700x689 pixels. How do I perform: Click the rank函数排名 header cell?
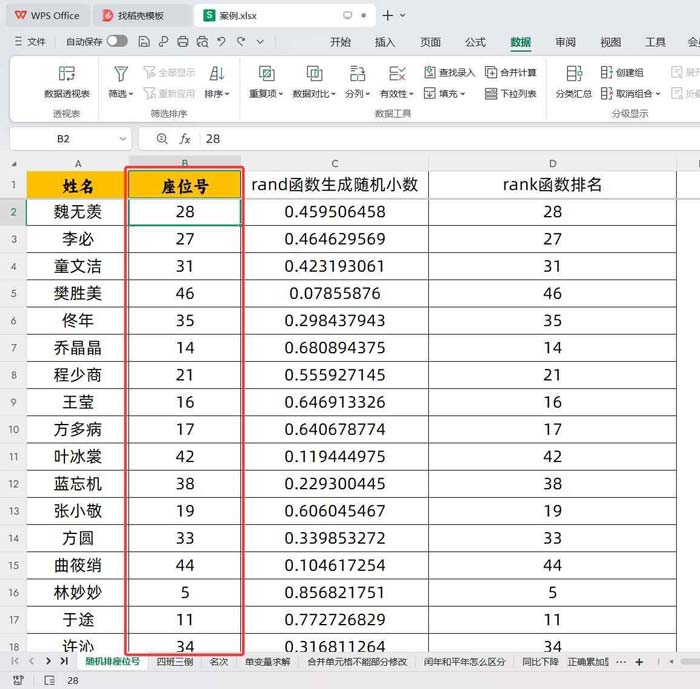coord(552,185)
